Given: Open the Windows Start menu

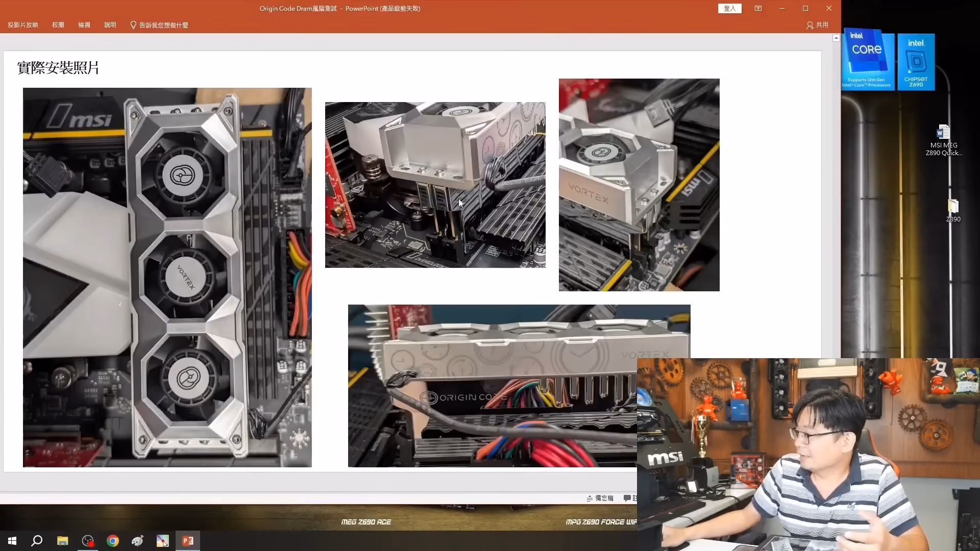Looking at the screenshot, I should 12,541.
